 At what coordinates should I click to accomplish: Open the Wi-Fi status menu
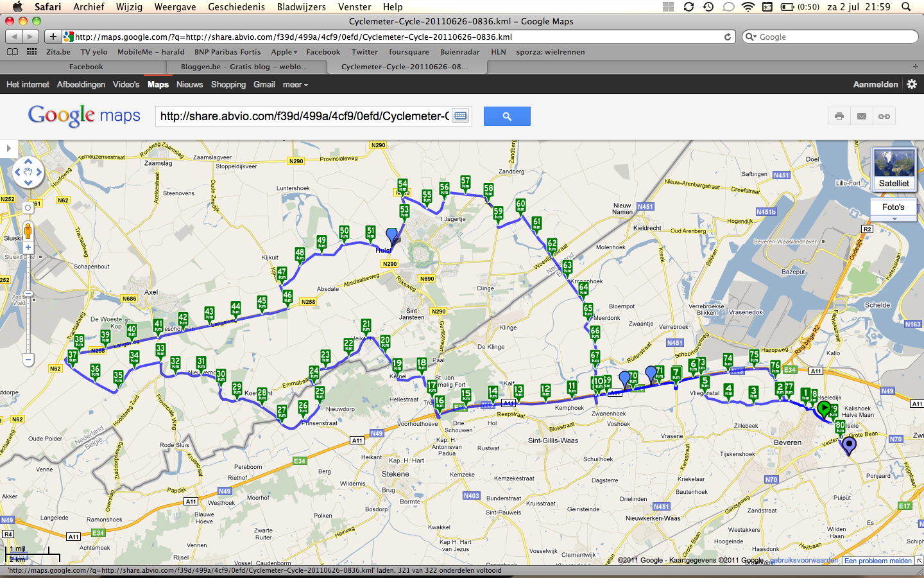click(x=748, y=6)
